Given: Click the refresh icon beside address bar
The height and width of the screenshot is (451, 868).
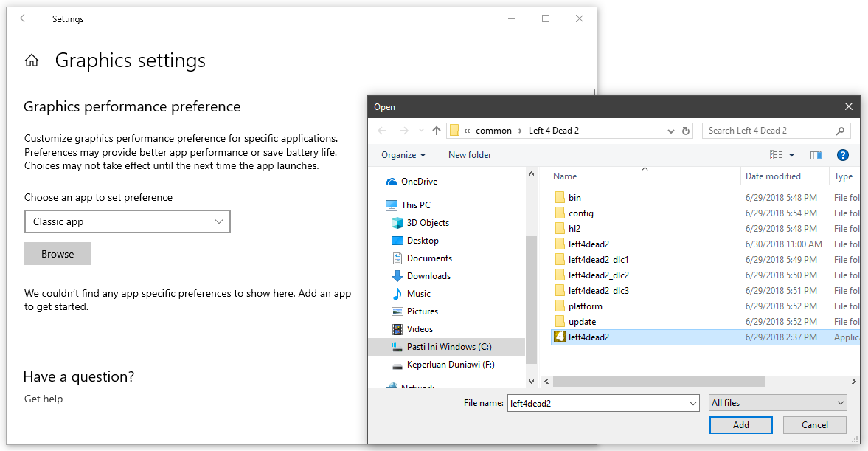Looking at the screenshot, I should (x=686, y=131).
